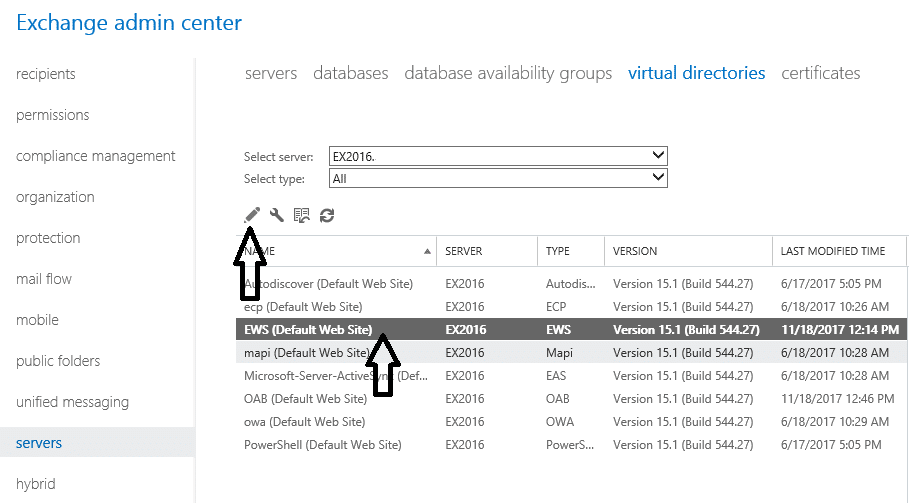Open the certificates tab
Viewport: 909px width, 503px height.
click(x=820, y=73)
